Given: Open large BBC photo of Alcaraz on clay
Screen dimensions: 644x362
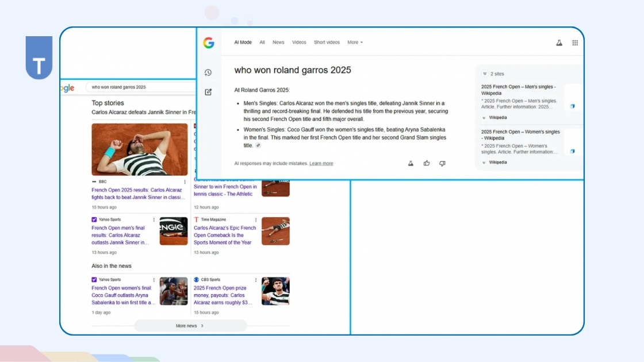Looking at the screenshot, I should click(140, 149).
